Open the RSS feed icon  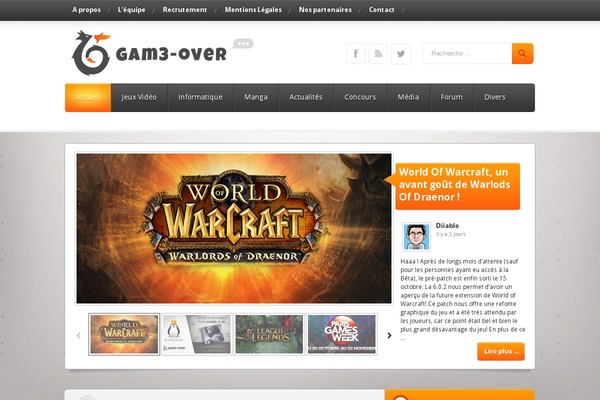tap(378, 54)
